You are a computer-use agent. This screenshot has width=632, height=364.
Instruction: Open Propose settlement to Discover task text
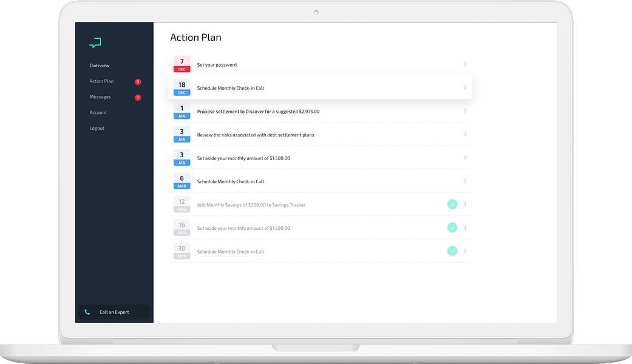[x=258, y=111]
